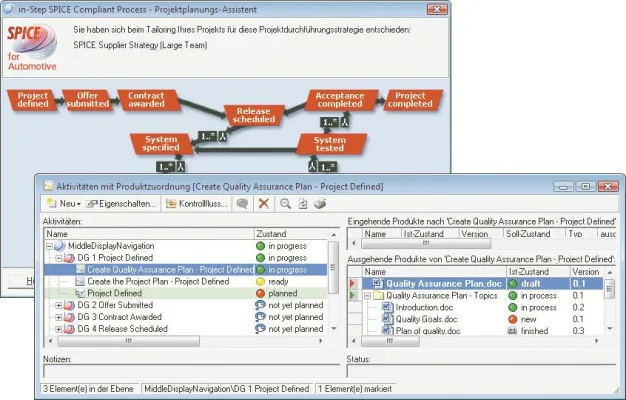Click 'System specified' box in the assistant diagram
The width and height of the screenshot is (626, 400).
[161, 143]
